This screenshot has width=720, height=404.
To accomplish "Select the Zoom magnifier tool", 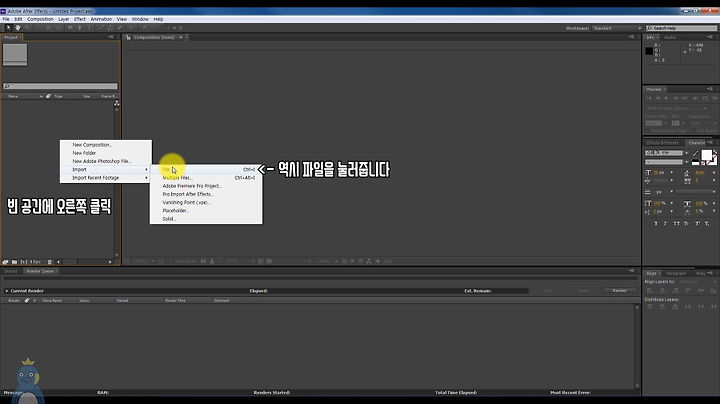I will point(28,28).
